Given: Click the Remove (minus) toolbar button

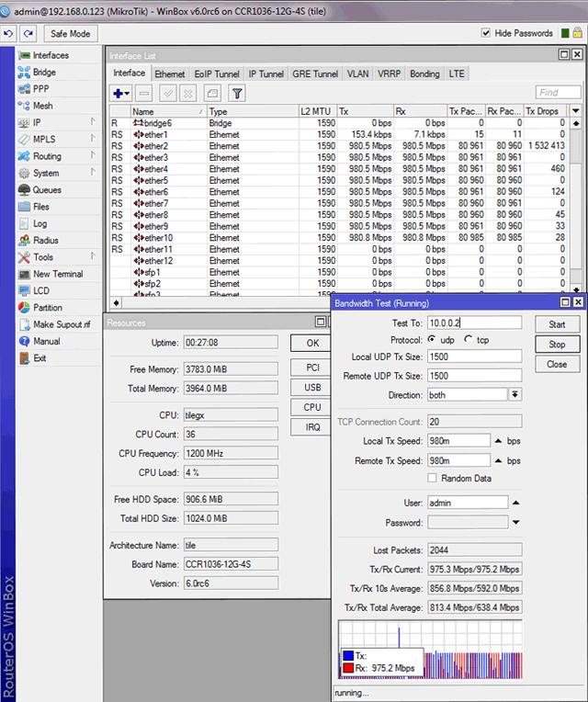Looking at the screenshot, I should click(x=144, y=93).
